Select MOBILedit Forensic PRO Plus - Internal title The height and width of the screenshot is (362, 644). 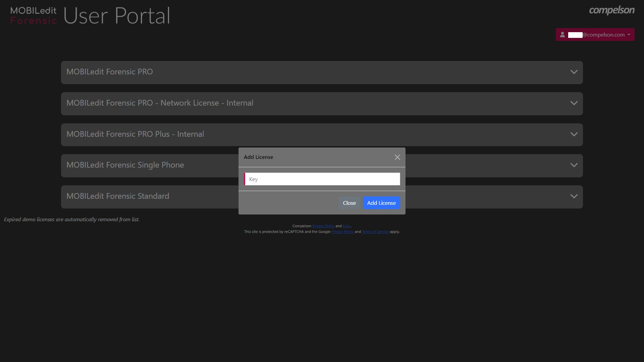tap(135, 134)
